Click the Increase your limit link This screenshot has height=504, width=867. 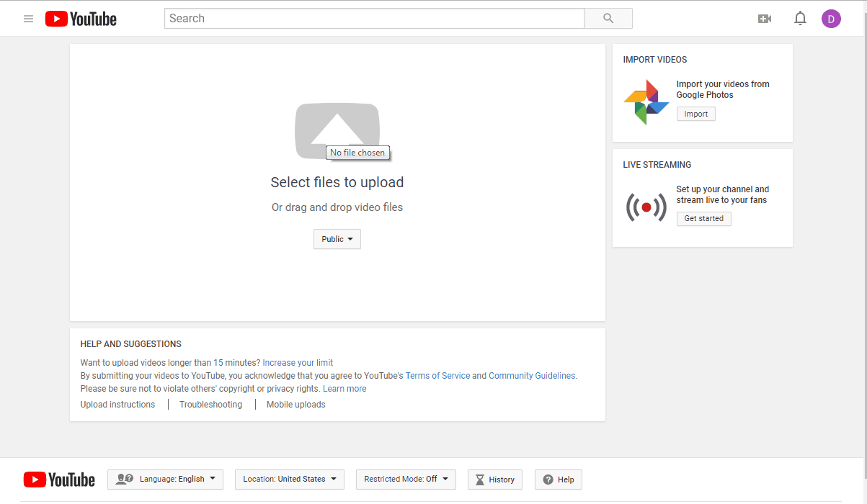click(298, 363)
